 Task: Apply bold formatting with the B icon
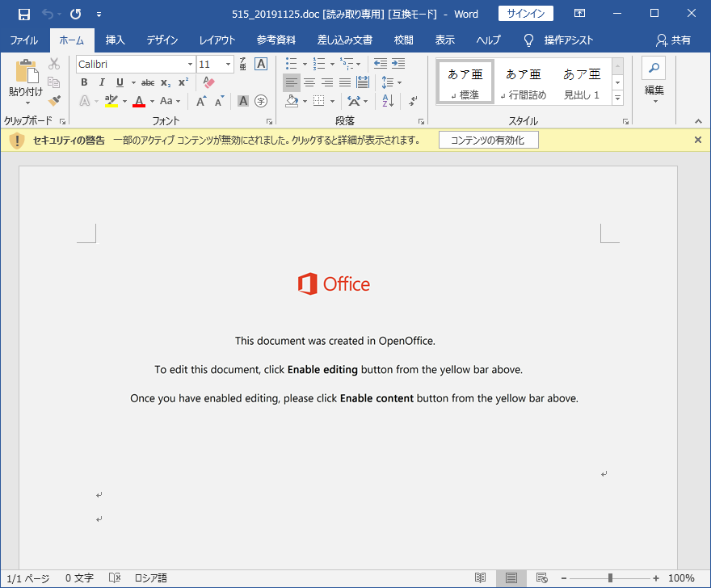[83, 82]
